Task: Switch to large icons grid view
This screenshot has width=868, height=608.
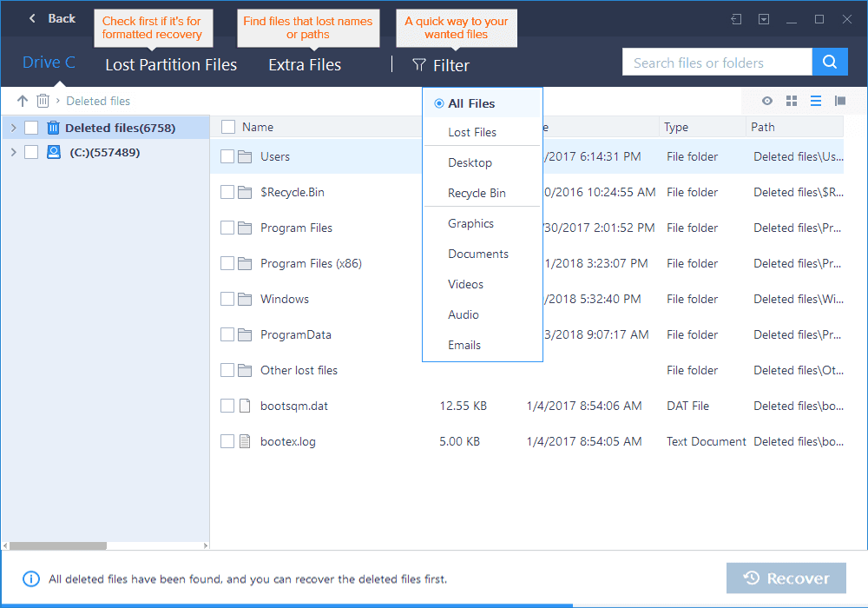Action: (792, 101)
